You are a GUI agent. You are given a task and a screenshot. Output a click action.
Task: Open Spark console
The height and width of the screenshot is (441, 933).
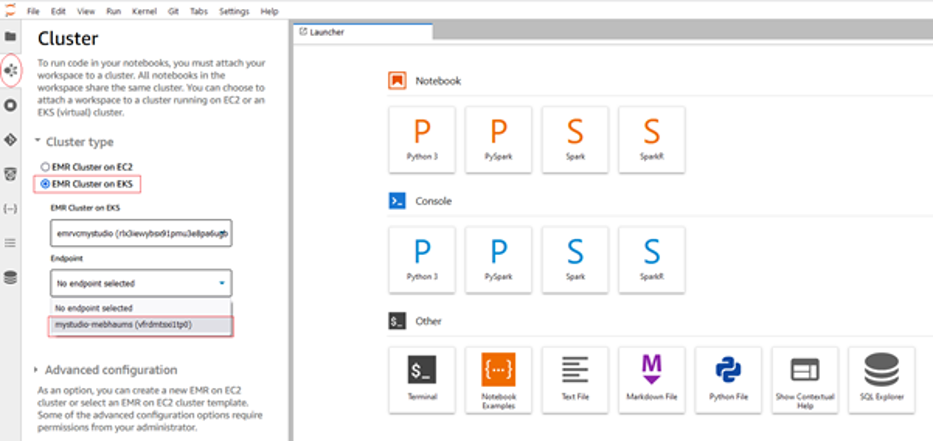[575, 260]
